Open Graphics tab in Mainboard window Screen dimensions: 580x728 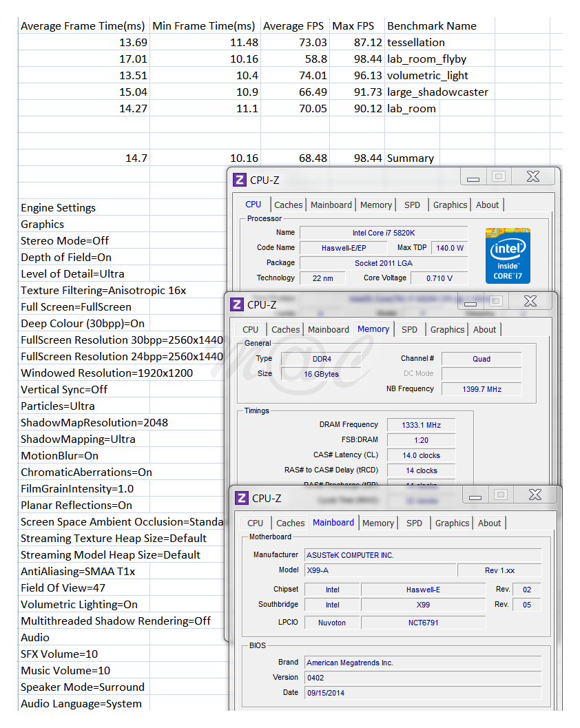pos(453,523)
